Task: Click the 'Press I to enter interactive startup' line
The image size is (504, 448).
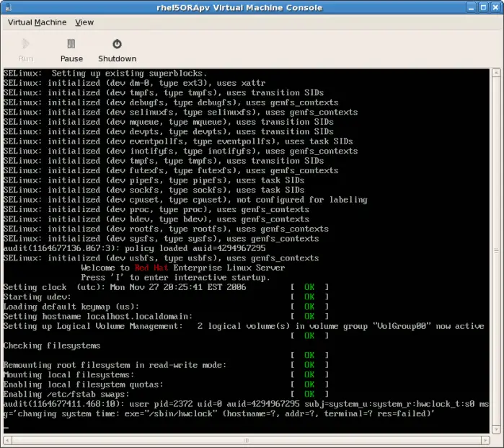Action: [175, 278]
